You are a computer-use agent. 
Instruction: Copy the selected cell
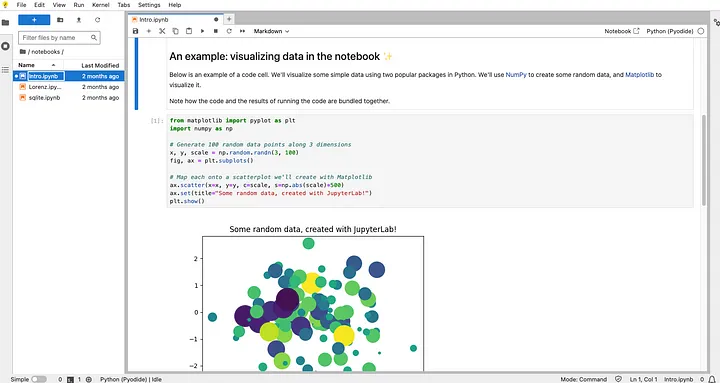click(175, 31)
